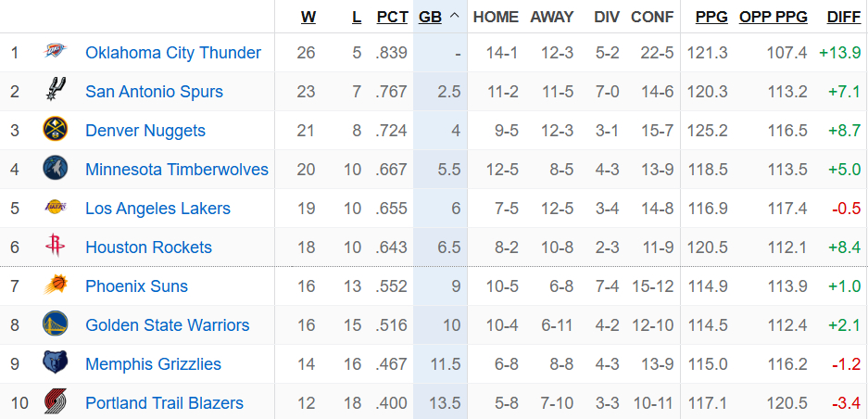Toggle GB column sort arrow
Viewport: 868px width, 419px height.
click(455, 17)
